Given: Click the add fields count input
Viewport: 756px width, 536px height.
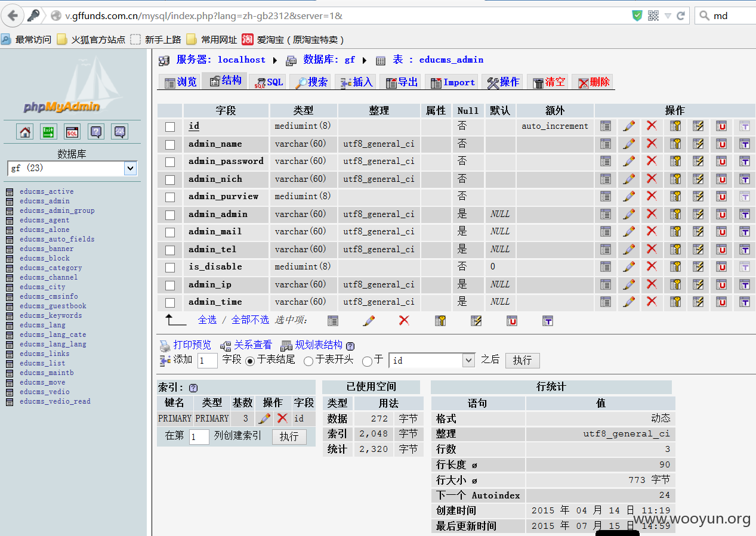Looking at the screenshot, I should [x=207, y=361].
